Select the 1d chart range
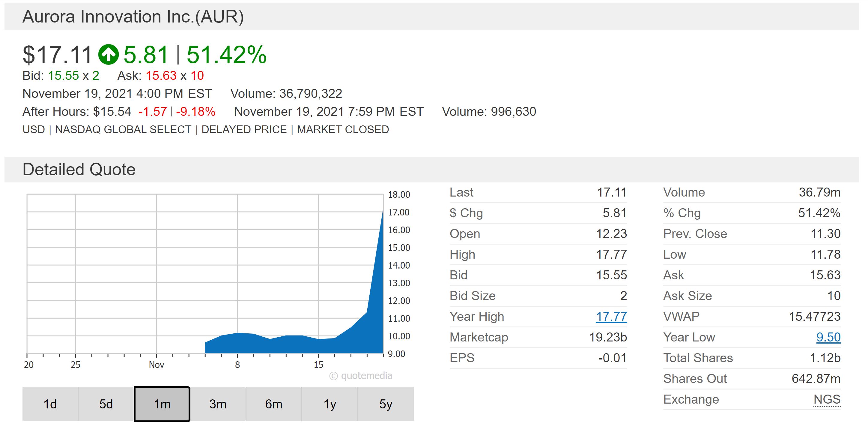 click(50, 404)
